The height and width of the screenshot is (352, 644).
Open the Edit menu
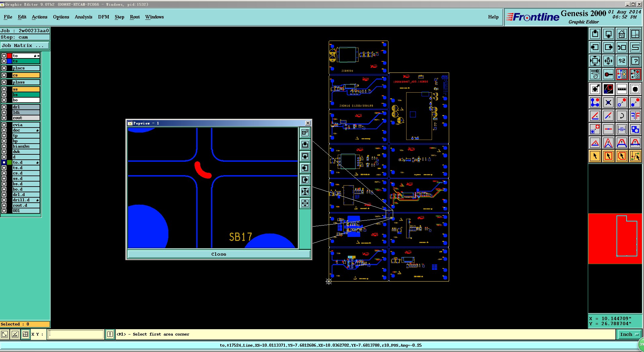[x=22, y=17]
